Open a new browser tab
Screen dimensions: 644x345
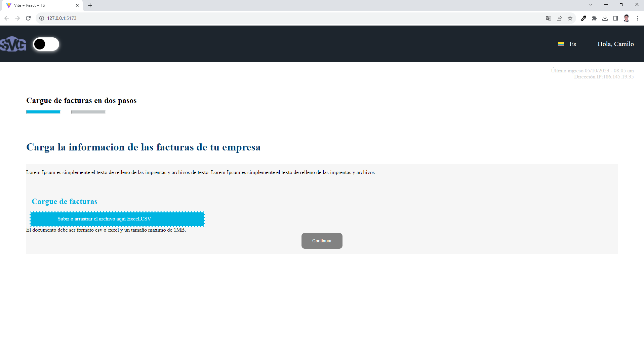click(x=90, y=5)
